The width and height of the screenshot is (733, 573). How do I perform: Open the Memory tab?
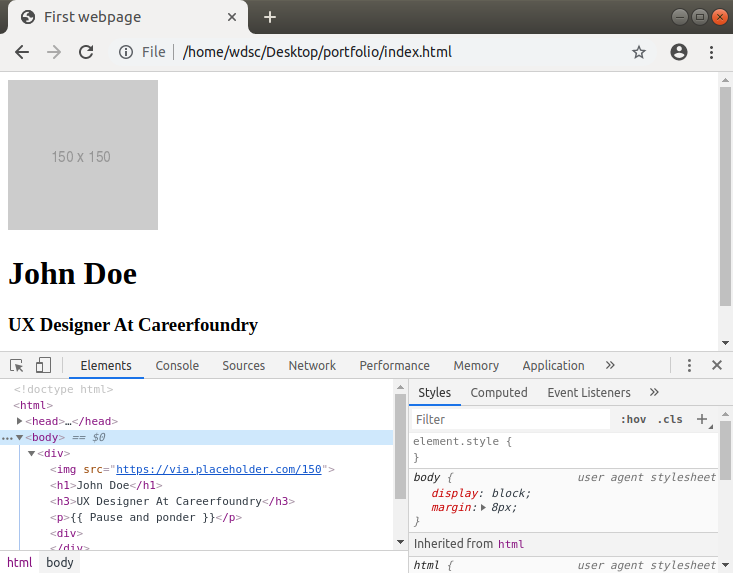point(476,365)
